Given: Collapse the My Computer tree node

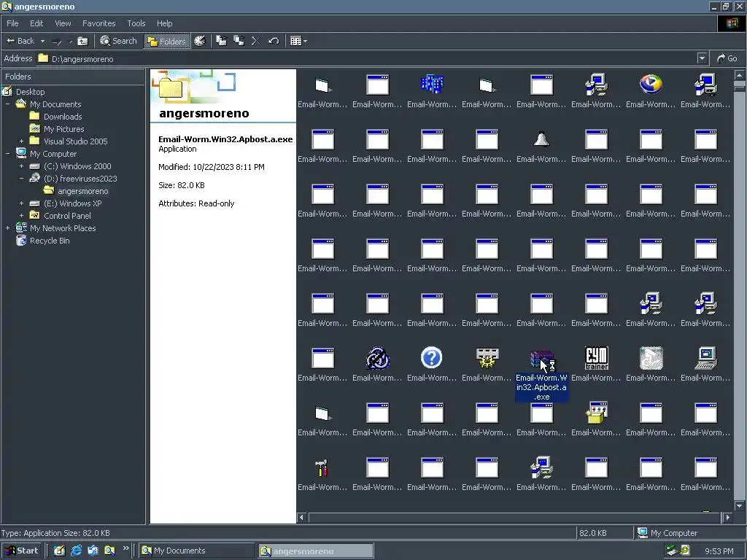Looking at the screenshot, I should (x=7, y=154).
